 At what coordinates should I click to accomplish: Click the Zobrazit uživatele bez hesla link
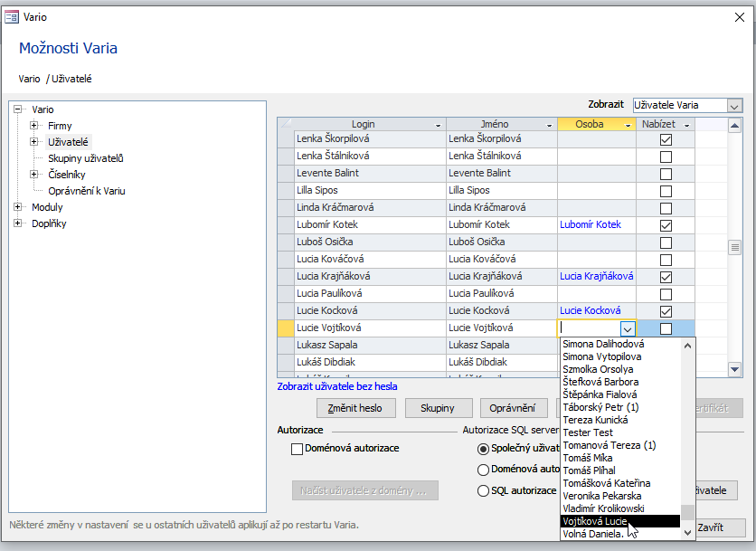337,386
